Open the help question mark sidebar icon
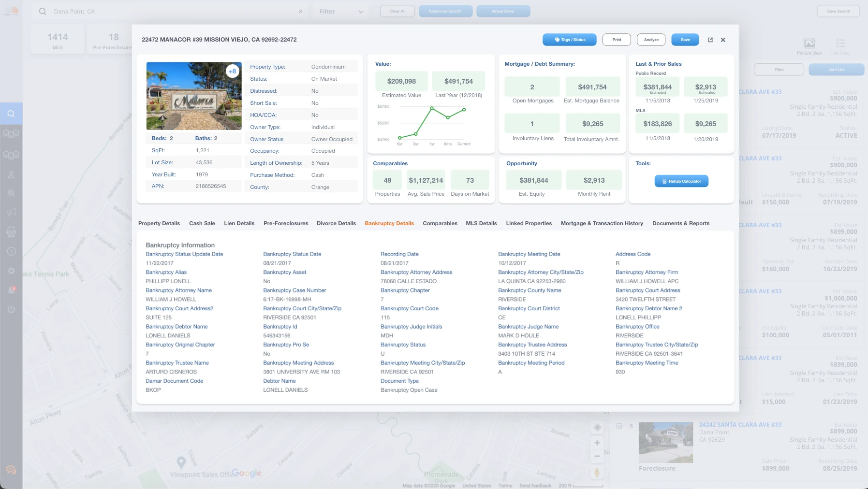 pos(11,251)
